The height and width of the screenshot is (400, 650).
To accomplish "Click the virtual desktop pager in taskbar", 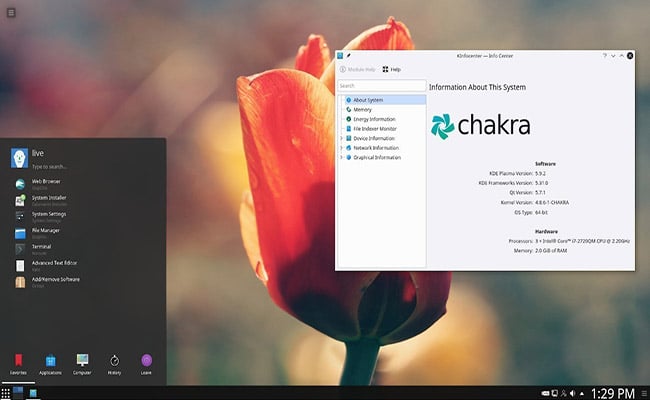I will coord(18,393).
